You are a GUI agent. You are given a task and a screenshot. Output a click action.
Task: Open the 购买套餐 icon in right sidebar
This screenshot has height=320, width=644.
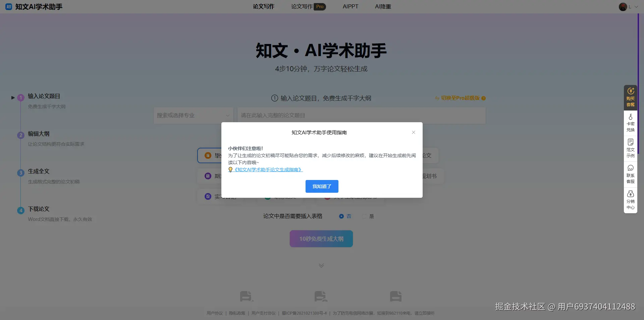630,97
